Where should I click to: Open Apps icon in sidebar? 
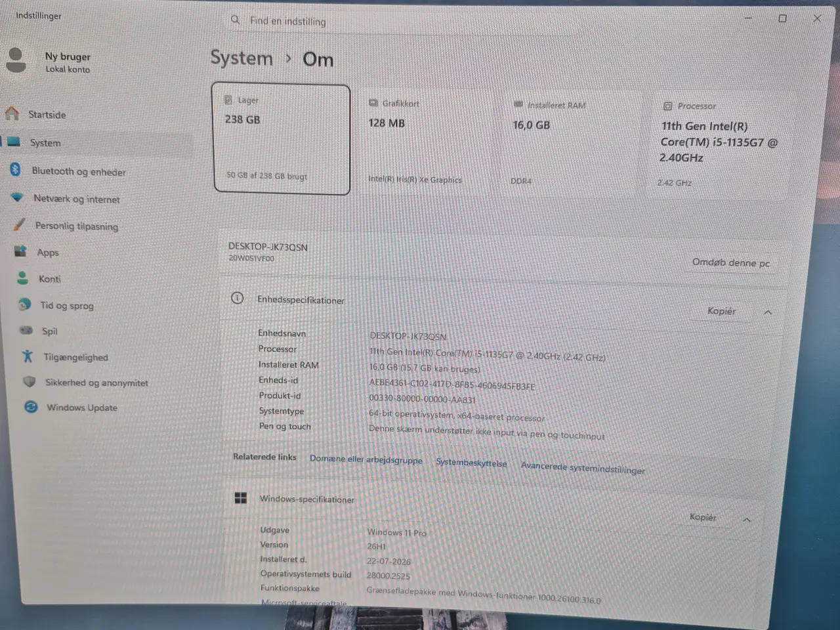[20, 251]
